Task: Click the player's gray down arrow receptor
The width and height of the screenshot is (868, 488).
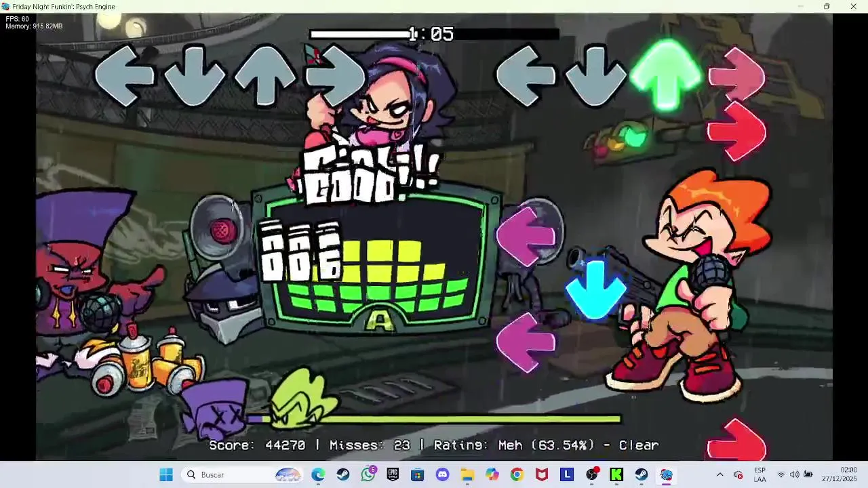Action: (x=596, y=76)
